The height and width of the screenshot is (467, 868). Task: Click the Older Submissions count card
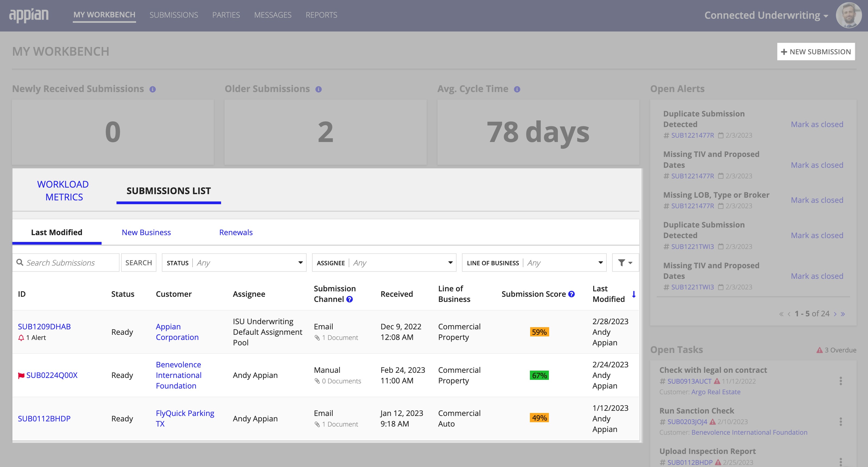coord(325,132)
